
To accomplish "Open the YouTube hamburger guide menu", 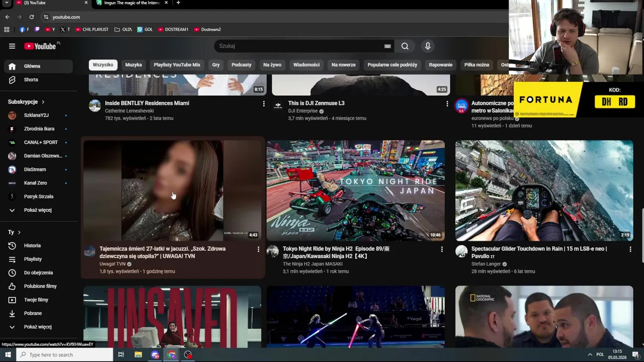I will (12, 46).
